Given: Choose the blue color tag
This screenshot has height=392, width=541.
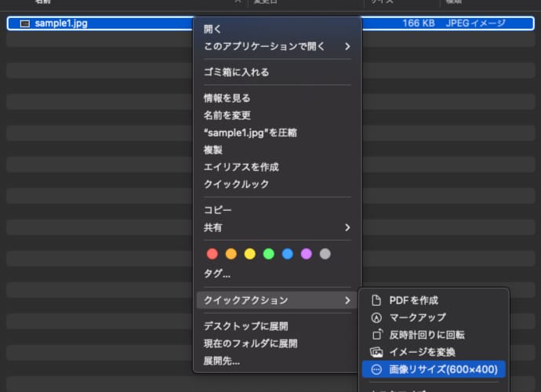Looking at the screenshot, I should (x=287, y=254).
